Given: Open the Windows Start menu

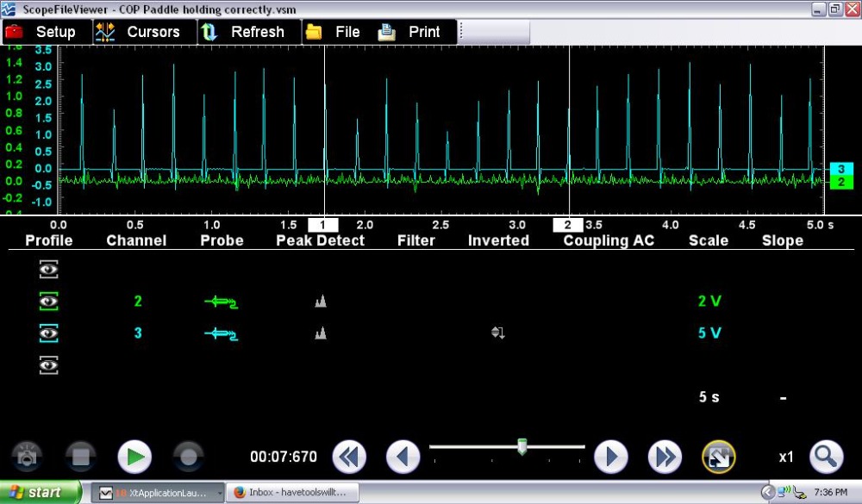Looking at the screenshot, I should (x=41, y=493).
